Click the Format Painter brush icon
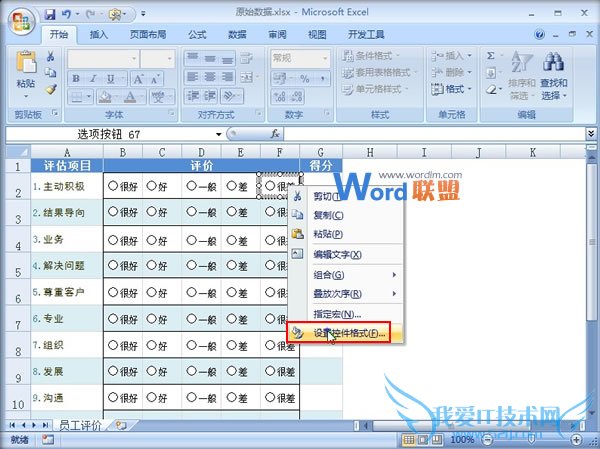Screen dimensions: 600x449 click(x=50, y=90)
